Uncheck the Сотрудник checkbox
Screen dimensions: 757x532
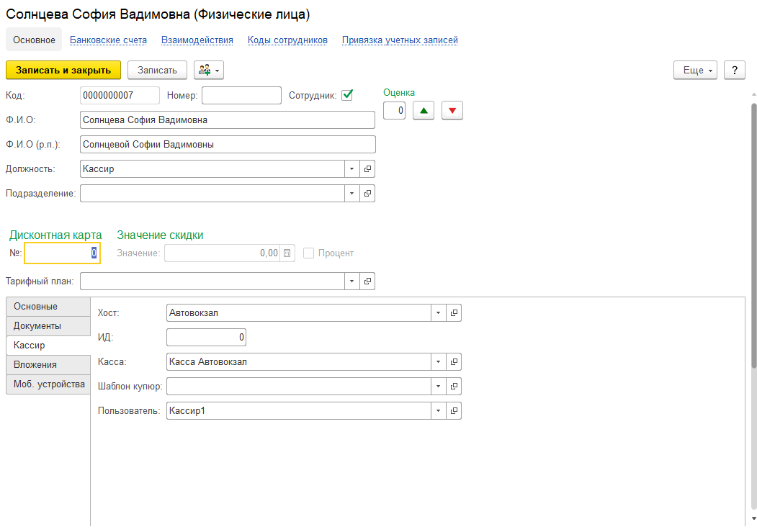tap(347, 95)
